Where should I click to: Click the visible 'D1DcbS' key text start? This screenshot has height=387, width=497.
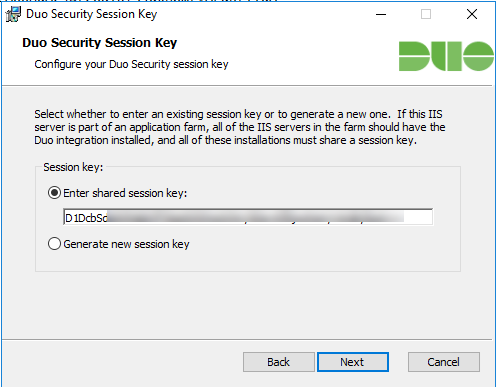(x=86, y=218)
